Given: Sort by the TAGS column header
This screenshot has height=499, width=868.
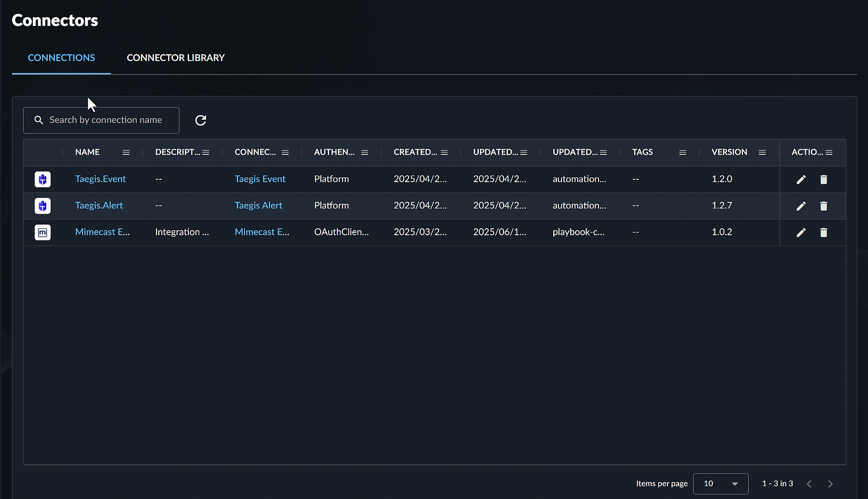Looking at the screenshot, I should pyautogui.click(x=642, y=152).
